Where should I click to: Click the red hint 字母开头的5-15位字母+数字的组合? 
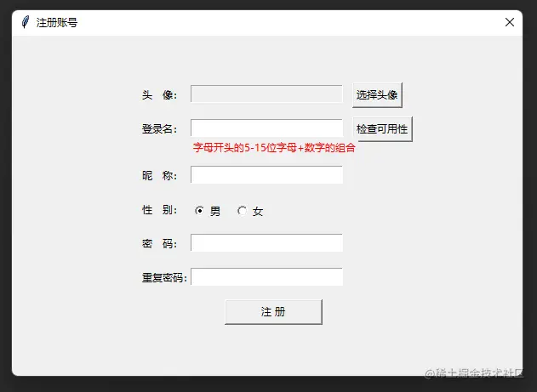point(274,148)
